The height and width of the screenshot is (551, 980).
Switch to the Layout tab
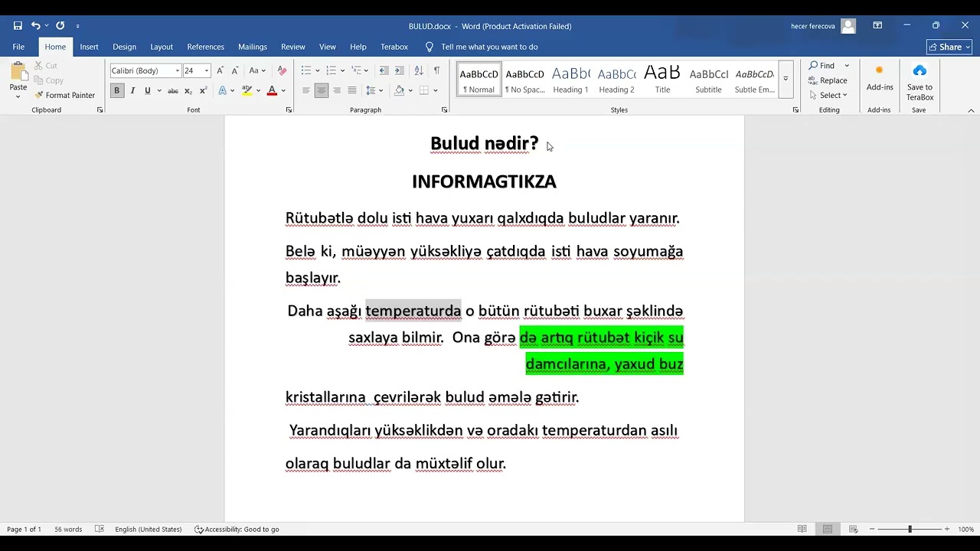click(x=162, y=47)
